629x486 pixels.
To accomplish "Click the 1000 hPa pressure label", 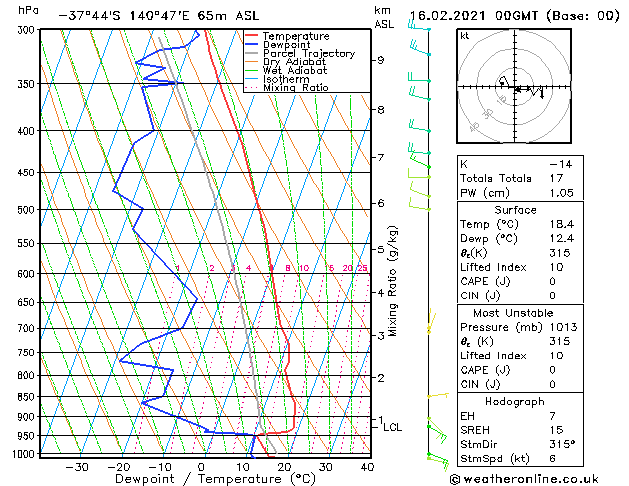I will tap(25, 454).
